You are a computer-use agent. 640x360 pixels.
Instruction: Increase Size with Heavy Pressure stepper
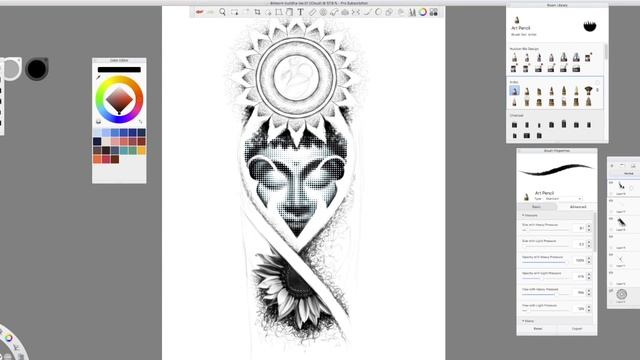coord(589,226)
